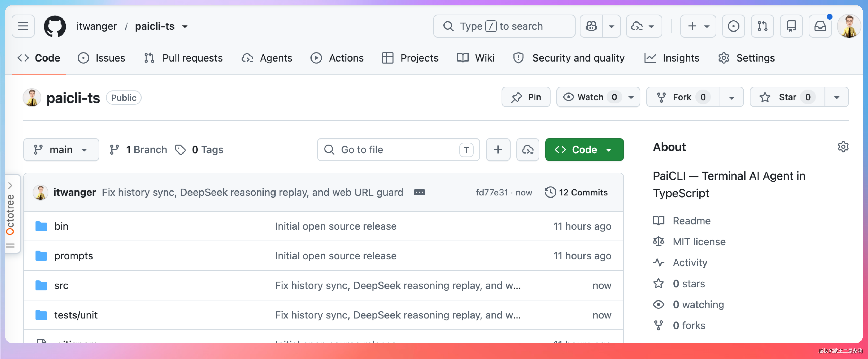This screenshot has height=359, width=868.
Task: Open repository Settings tab
Action: point(746,58)
